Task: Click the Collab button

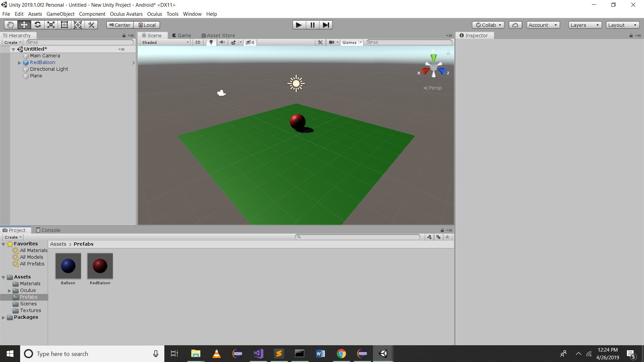Action: pyautogui.click(x=488, y=25)
